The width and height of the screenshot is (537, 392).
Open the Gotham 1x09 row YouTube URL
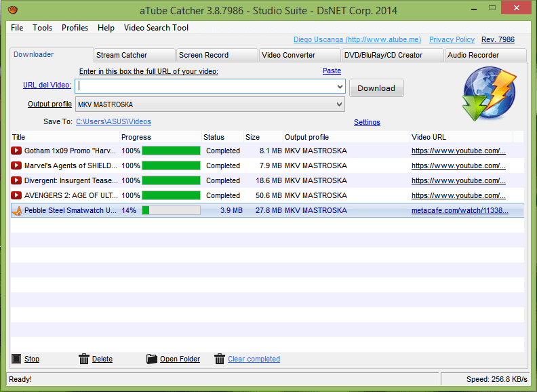pyautogui.click(x=458, y=151)
